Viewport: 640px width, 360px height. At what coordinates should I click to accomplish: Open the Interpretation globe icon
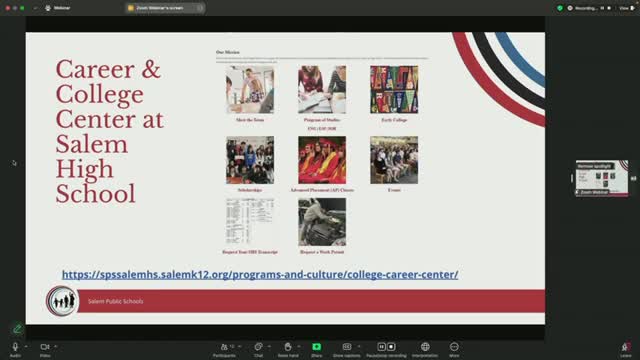tap(425, 347)
